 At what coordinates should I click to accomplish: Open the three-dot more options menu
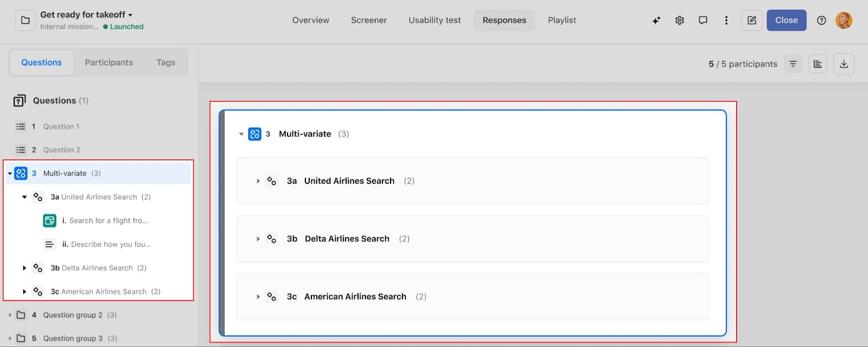tap(726, 20)
